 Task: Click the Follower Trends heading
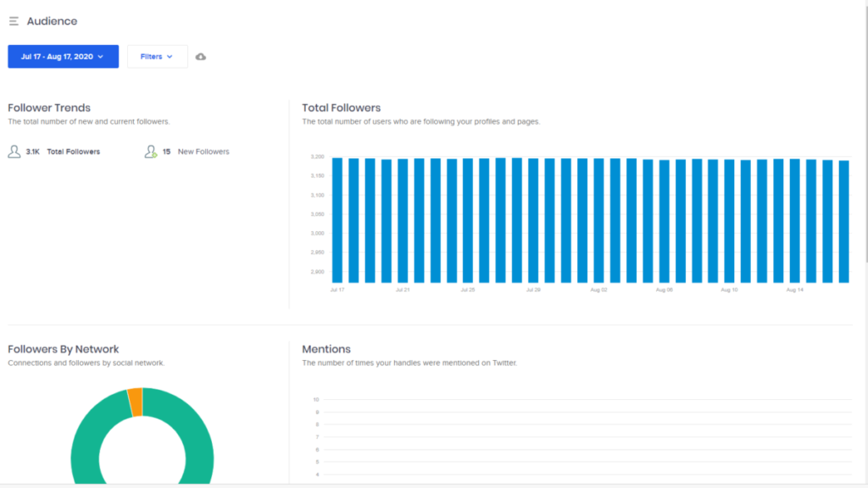pyautogui.click(x=49, y=108)
